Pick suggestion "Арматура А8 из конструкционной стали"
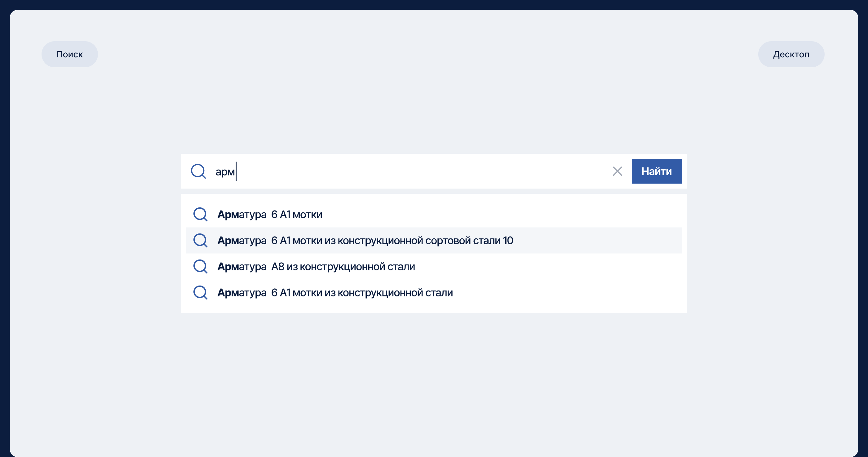 (434, 267)
